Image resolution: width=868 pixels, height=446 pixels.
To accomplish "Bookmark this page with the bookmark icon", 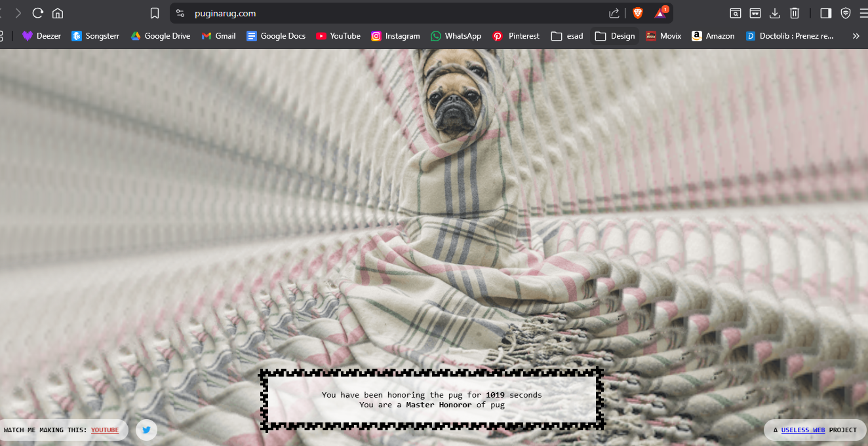I will click(x=155, y=13).
